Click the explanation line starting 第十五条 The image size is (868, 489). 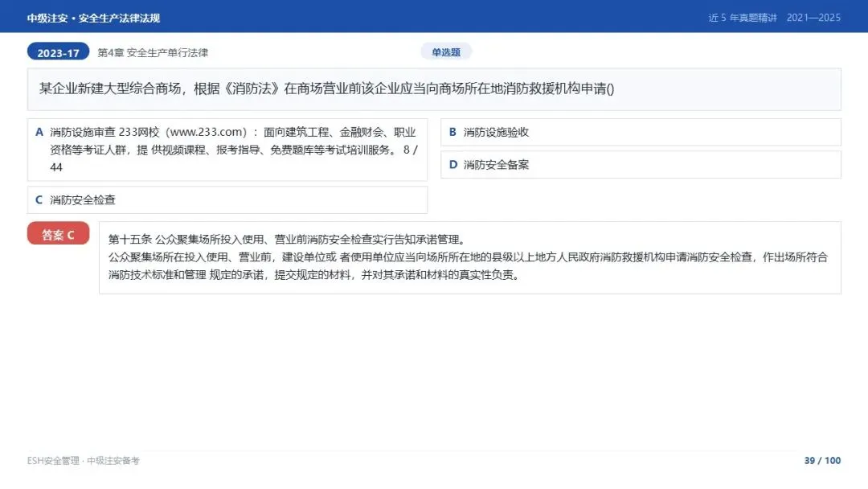(288, 239)
